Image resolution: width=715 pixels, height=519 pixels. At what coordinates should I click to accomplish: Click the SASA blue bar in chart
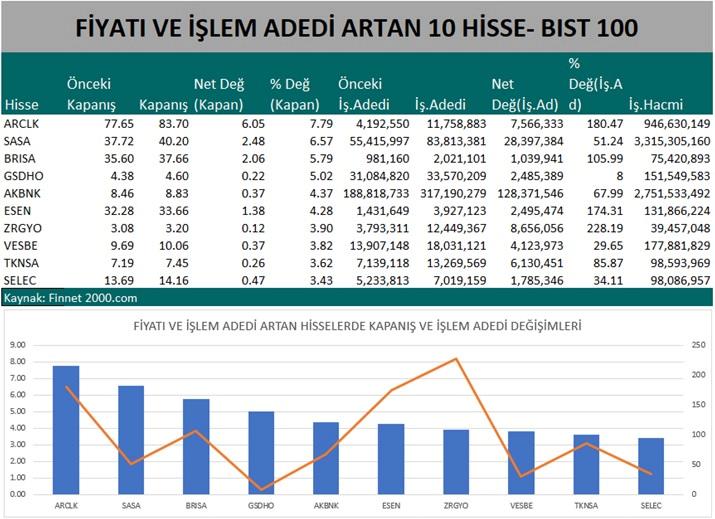coord(131,440)
